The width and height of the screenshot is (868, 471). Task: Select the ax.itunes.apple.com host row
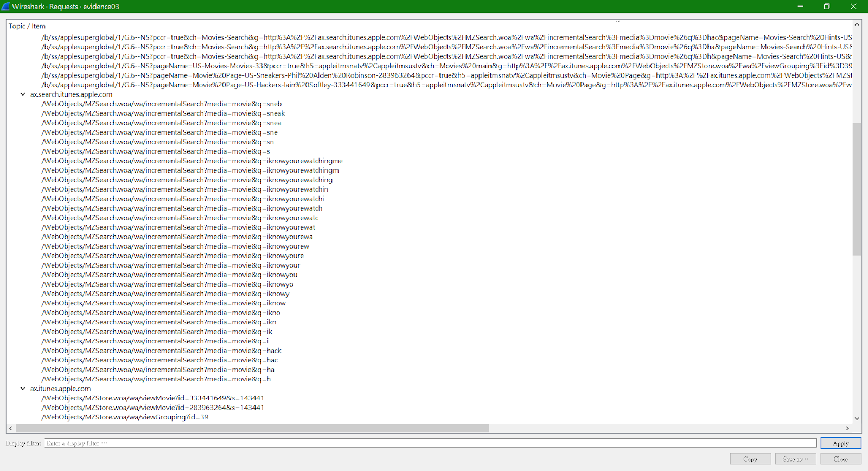pyautogui.click(x=61, y=389)
